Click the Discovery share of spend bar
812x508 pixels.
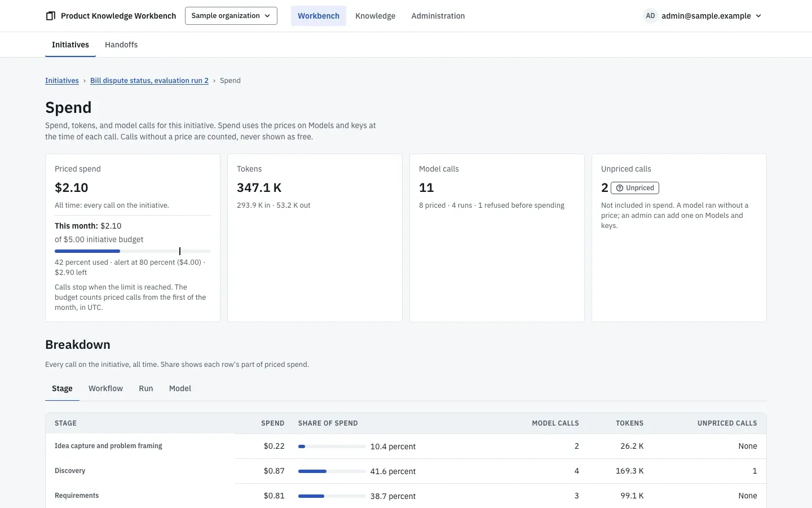(x=332, y=471)
